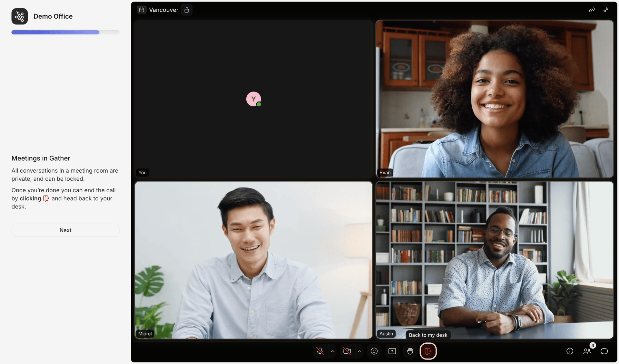
Task: Lock the Vancouver meeting room
Action: click(x=186, y=10)
